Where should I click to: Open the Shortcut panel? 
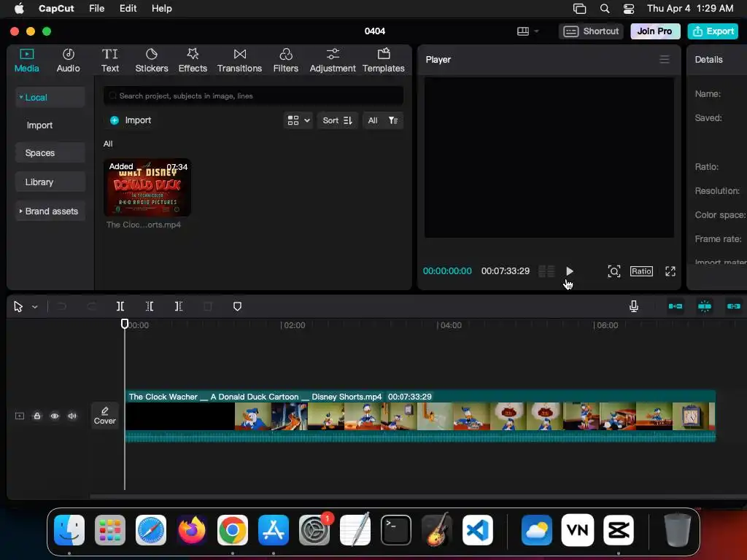pos(591,31)
